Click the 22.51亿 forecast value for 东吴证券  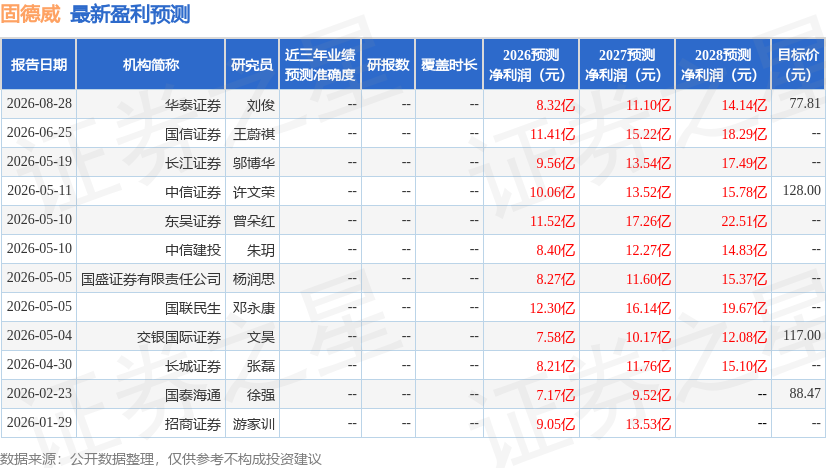[744, 221]
